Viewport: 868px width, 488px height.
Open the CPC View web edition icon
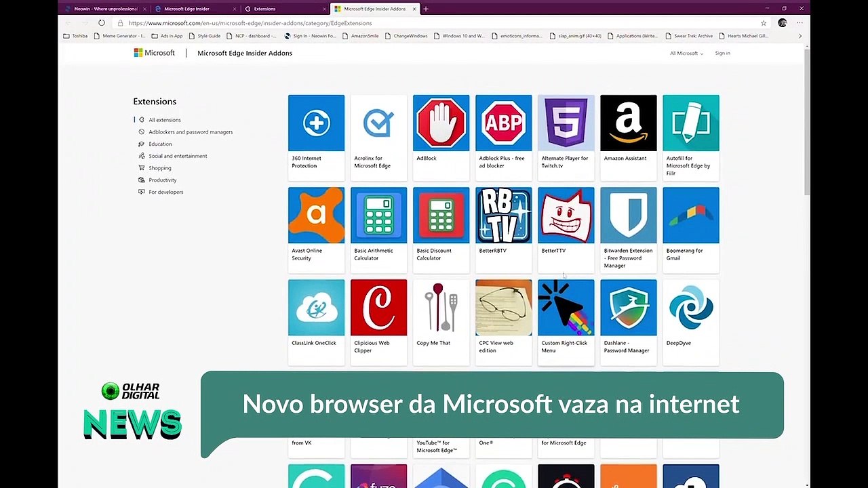point(503,307)
